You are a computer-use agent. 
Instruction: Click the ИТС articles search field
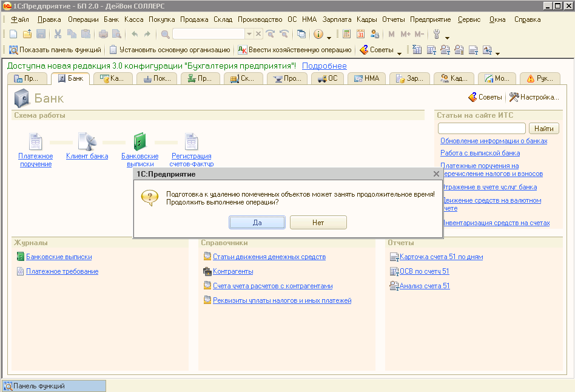pos(482,129)
